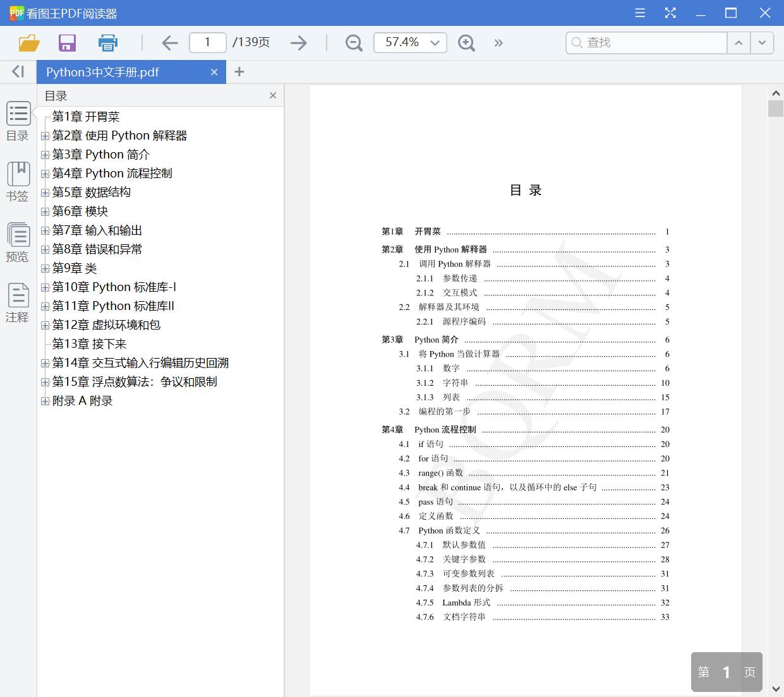The image size is (784, 697).
Task: Save the document using the save icon
Action: 67,42
